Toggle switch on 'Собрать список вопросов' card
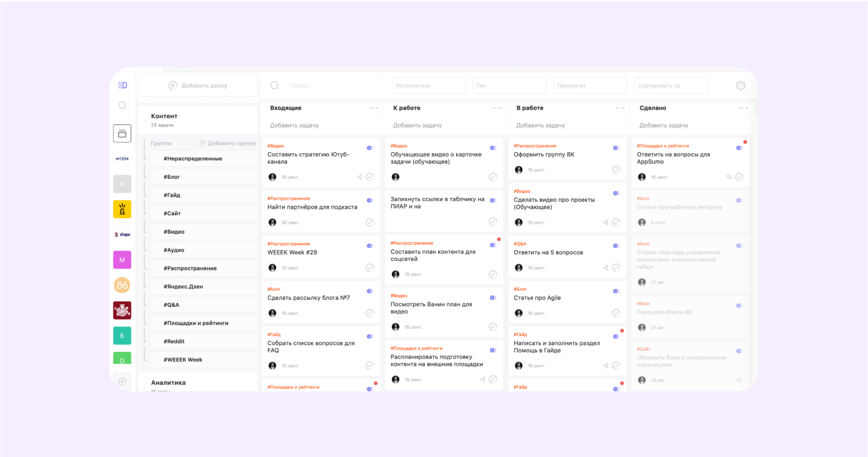 pos(370,337)
